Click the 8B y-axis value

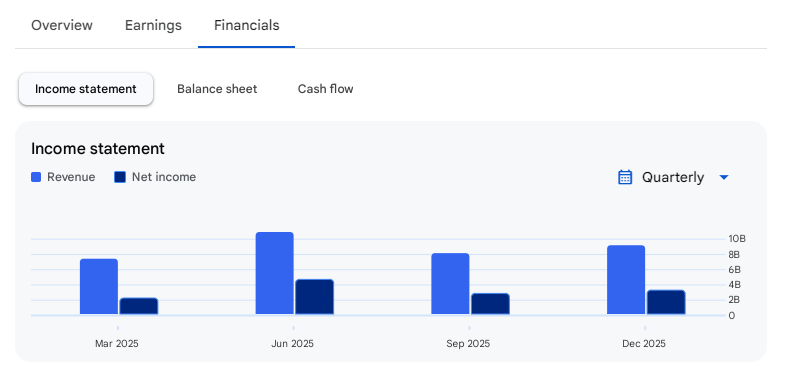(x=734, y=254)
